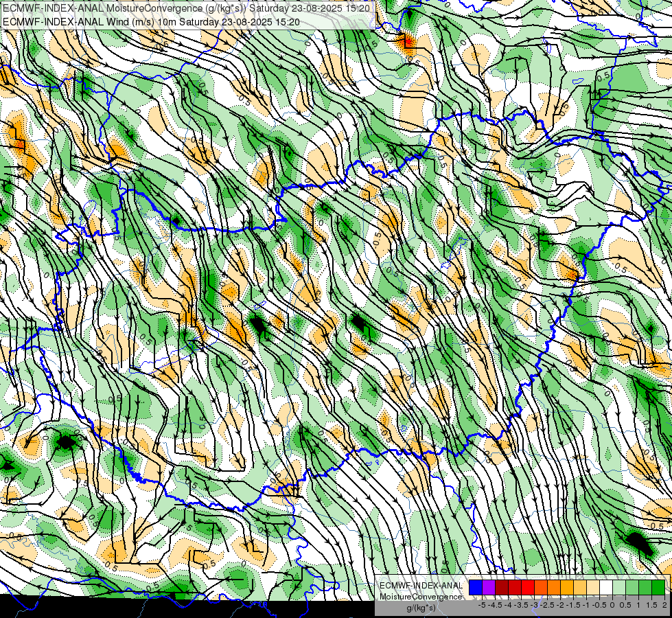Click the -2 tick label on the legend
Screen dimensions: 672x618
coord(560,605)
